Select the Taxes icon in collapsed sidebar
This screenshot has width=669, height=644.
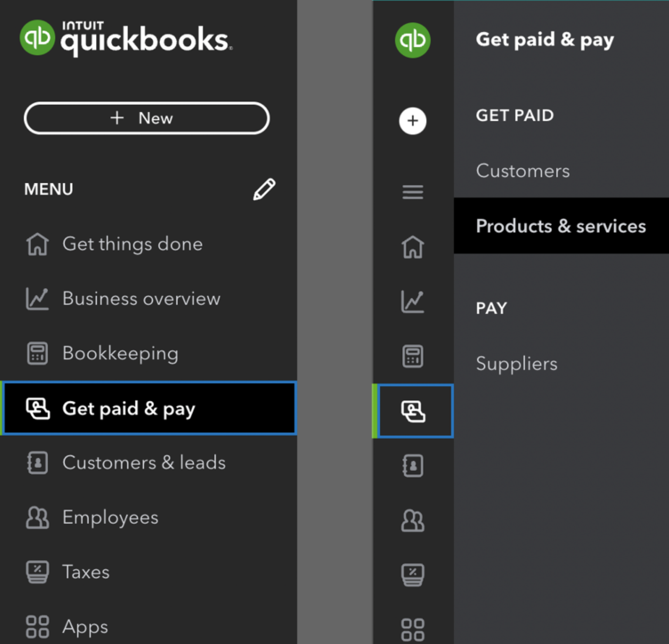pos(412,575)
